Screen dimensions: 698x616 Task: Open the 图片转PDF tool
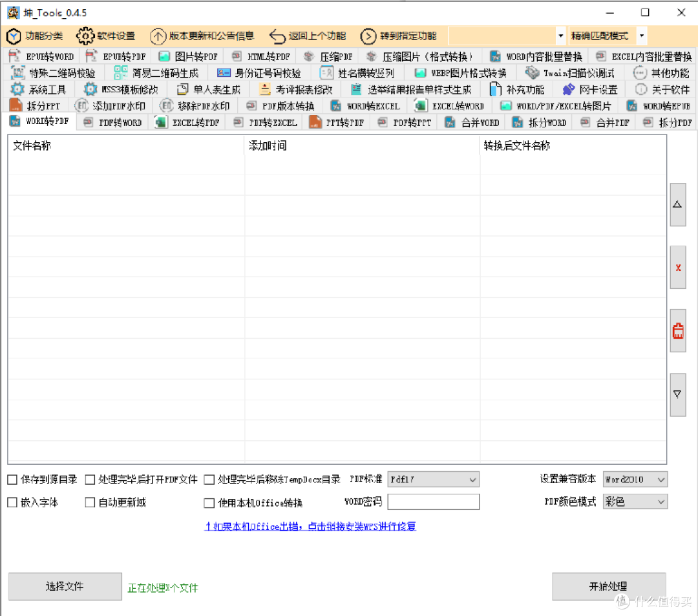188,56
